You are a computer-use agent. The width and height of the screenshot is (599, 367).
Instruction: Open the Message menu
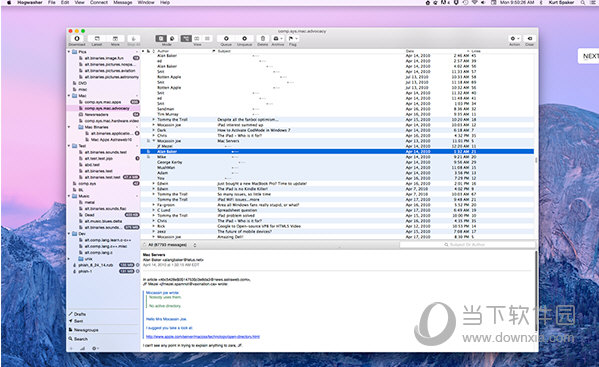click(x=123, y=2)
